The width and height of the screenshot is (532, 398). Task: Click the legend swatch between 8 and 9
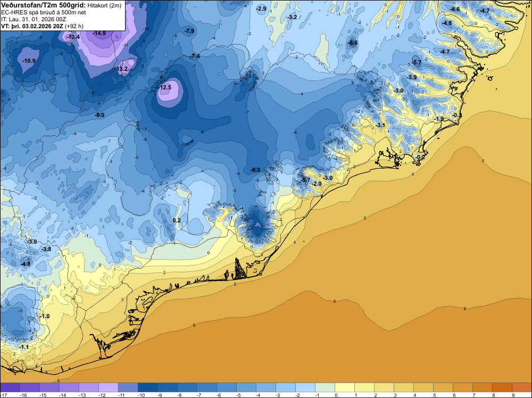tap(502, 388)
